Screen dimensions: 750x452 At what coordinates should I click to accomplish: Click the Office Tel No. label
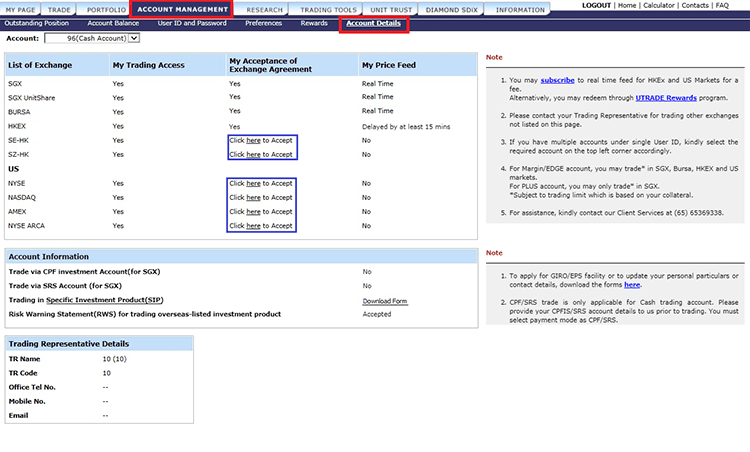pos(32,387)
